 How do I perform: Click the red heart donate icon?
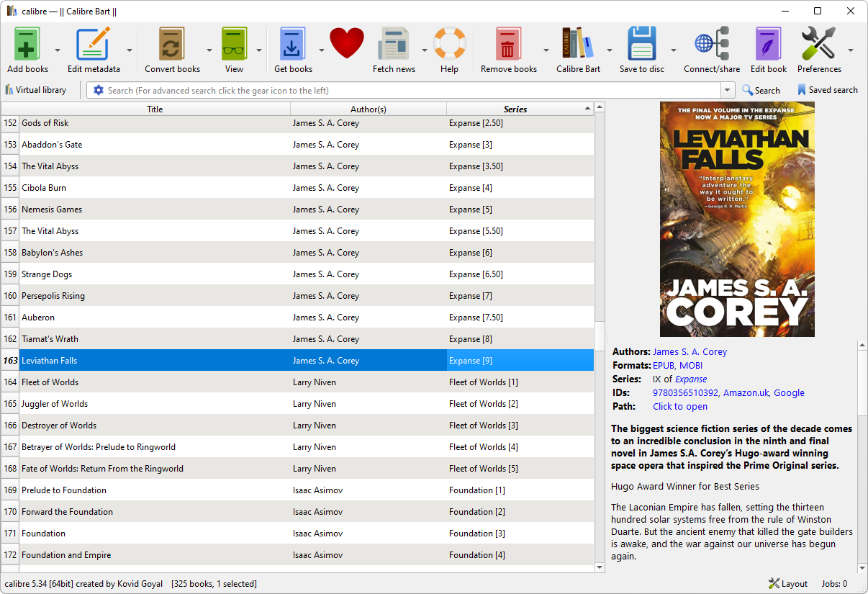coord(347,44)
